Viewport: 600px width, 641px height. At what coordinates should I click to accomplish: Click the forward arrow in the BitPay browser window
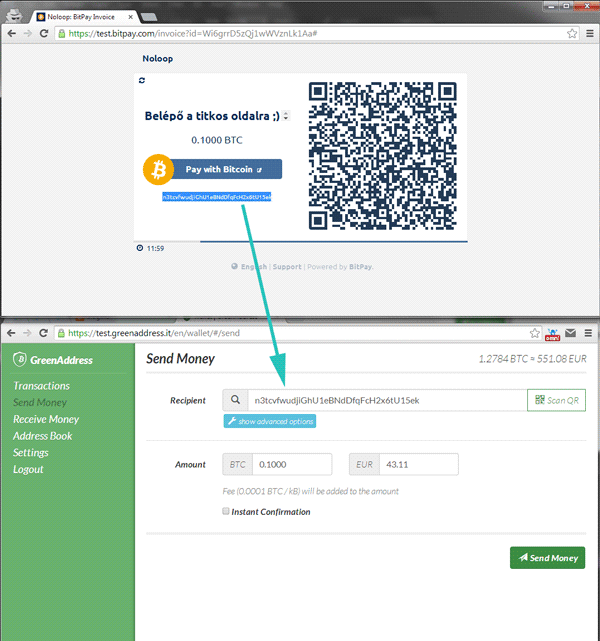[x=27, y=34]
